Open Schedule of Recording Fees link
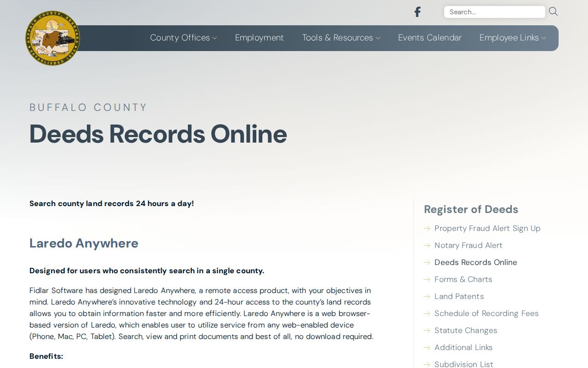This screenshot has height=368, width=588. click(x=486, y=313)
